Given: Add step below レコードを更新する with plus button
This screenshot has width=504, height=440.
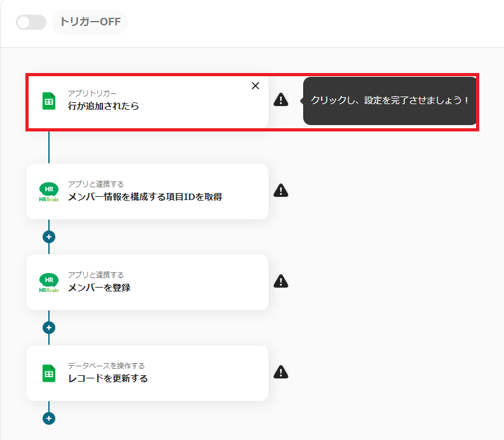Looking at the screenshot, I should pos(49,418).
